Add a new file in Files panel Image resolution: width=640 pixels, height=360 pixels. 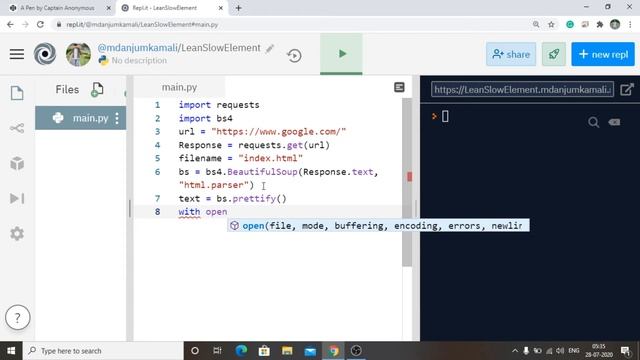tap(97, 89)
